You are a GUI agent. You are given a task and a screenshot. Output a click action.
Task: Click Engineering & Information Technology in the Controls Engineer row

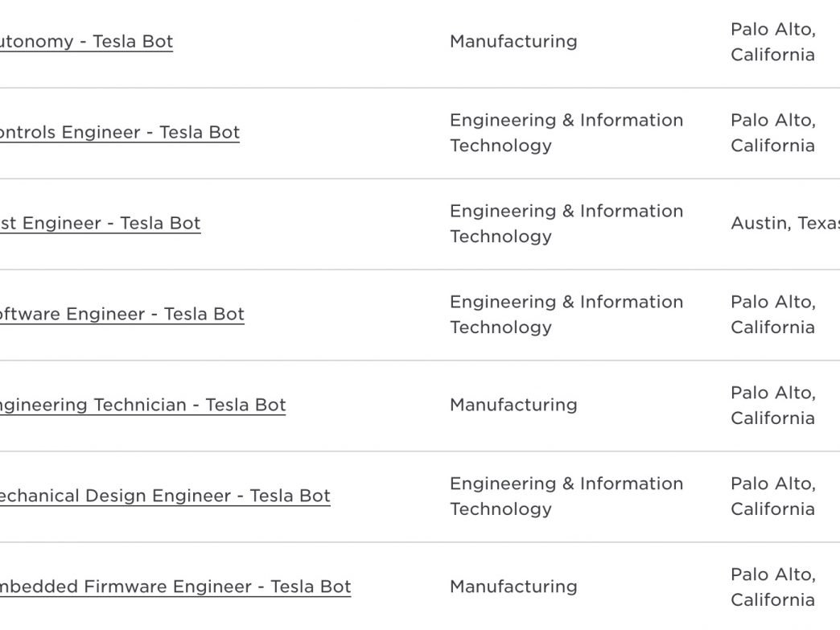tap(566, 133)
